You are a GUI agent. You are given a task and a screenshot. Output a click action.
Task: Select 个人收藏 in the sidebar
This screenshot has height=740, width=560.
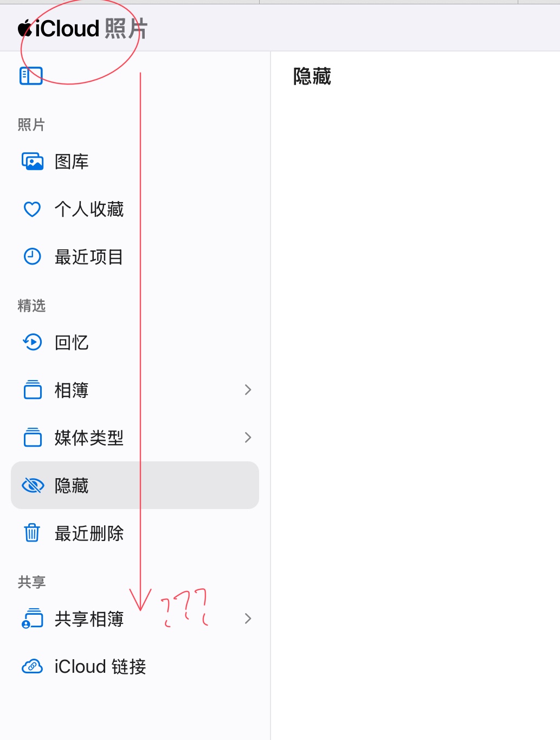(135, 209)
